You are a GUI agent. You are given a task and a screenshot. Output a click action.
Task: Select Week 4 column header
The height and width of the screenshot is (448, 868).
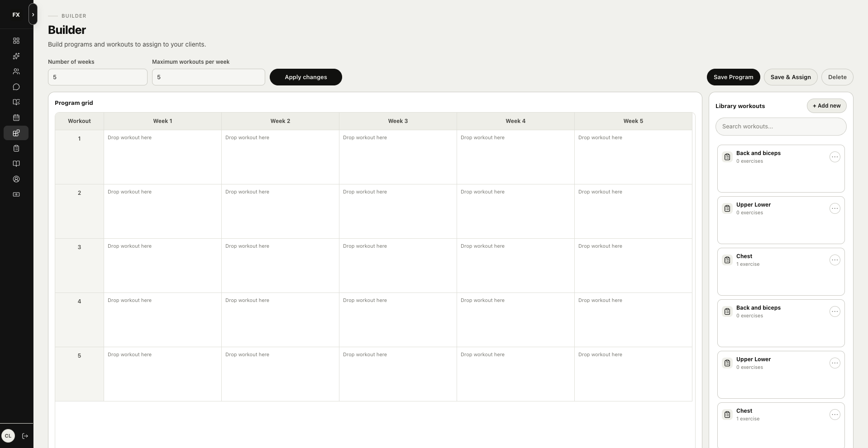[515, 121]
